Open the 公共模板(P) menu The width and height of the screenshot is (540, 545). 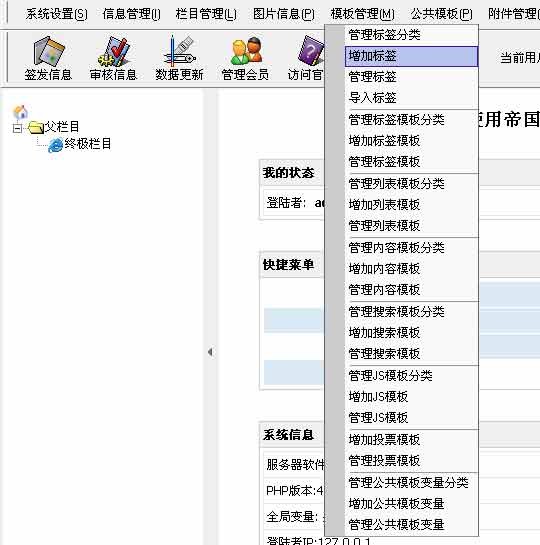click(441, 14)
